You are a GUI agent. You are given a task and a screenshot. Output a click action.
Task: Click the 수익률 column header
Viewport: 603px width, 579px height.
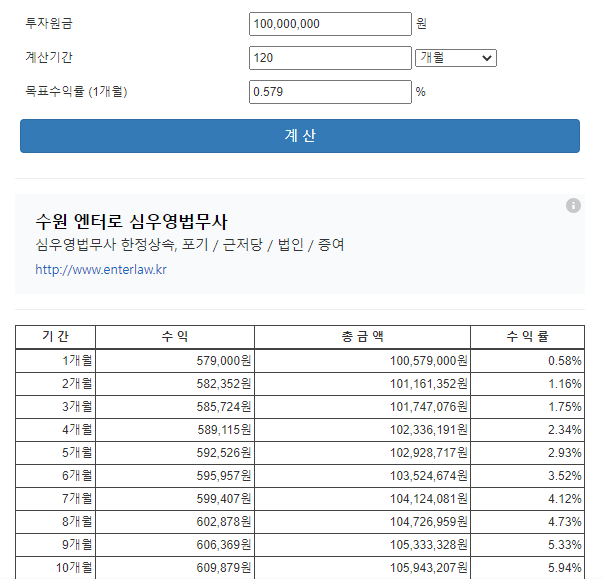[527, 337]
